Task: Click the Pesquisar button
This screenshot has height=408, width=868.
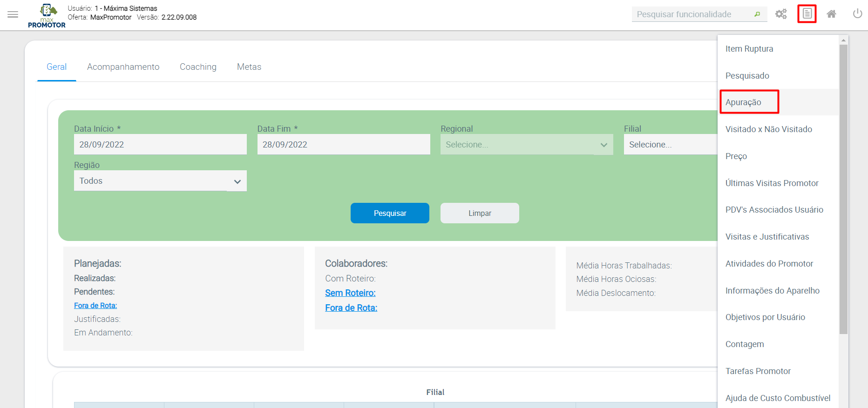Action: [x=390, y=213]
